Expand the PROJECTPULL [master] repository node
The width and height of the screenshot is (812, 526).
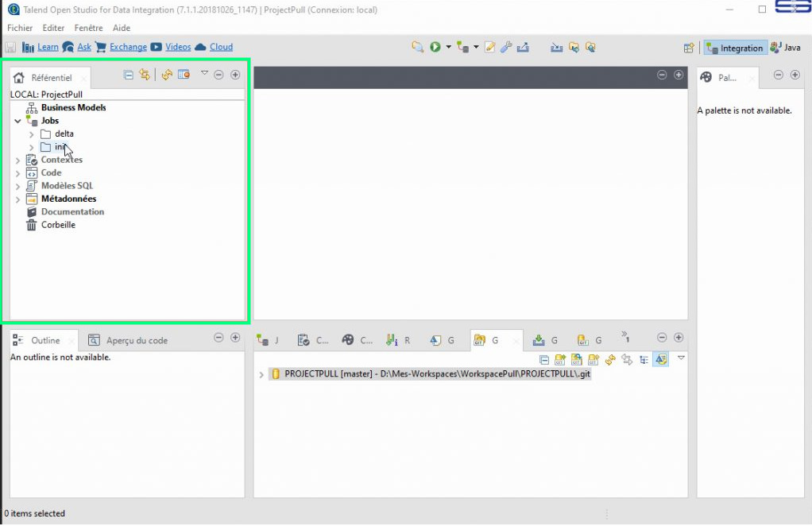(x=261, y=375)
